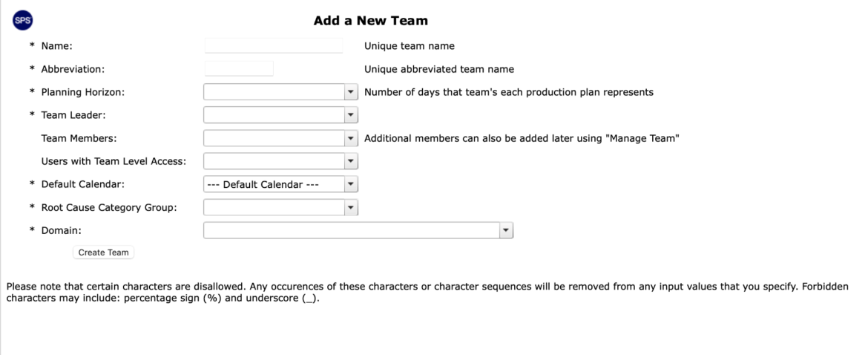Click the Name text field

274,46
